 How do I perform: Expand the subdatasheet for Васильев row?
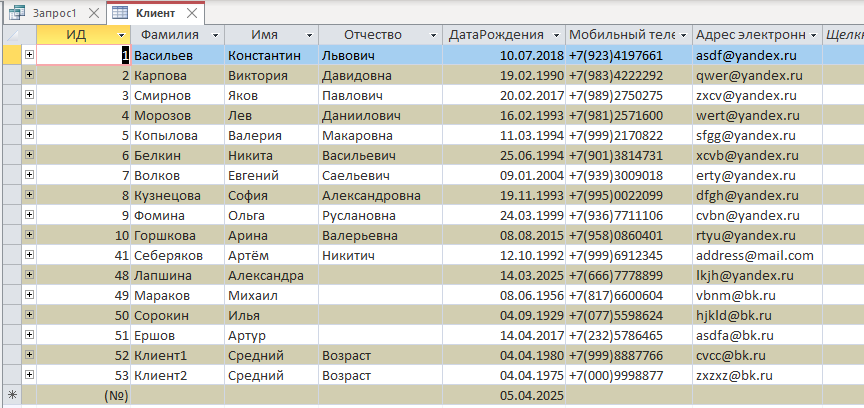click(29, 55)
